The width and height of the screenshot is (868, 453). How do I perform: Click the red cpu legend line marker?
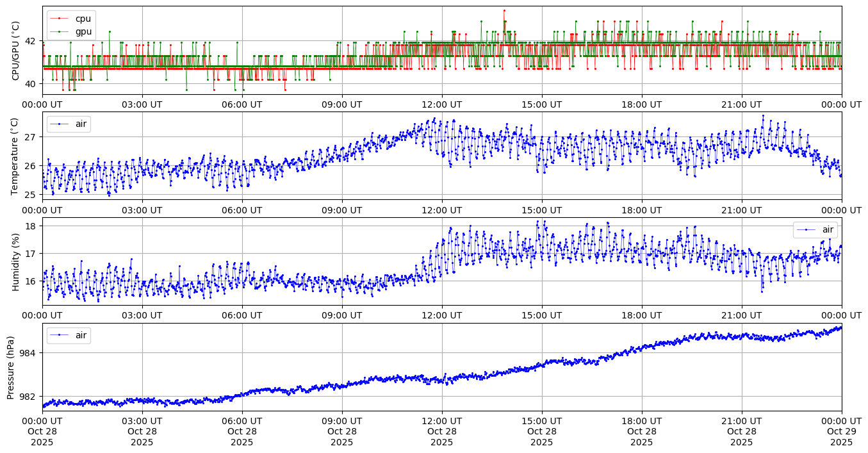click(60, 19)
